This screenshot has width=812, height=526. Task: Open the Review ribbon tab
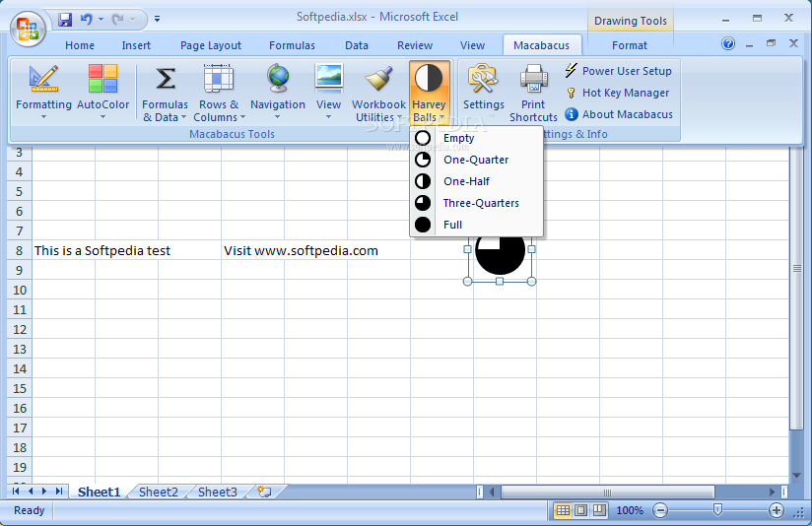415,45
